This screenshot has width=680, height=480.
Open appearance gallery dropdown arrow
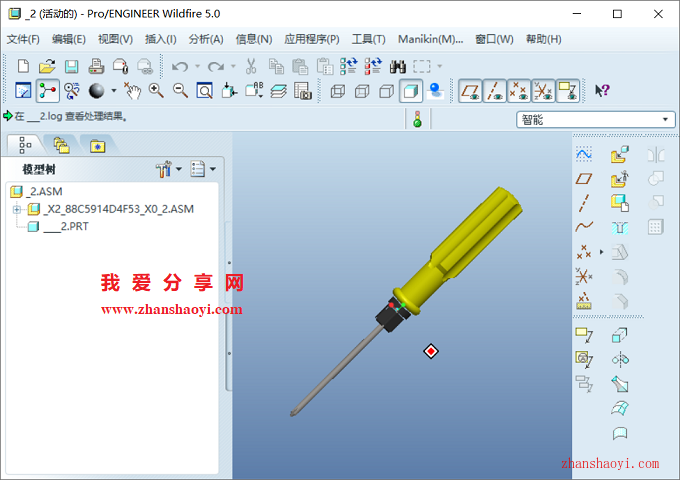point(114,91)
